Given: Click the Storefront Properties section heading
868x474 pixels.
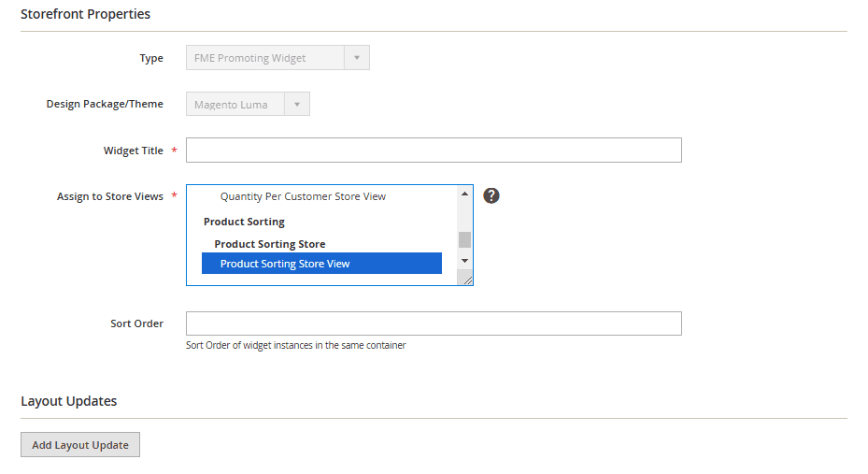Looking at the screenshot, I should click(x=85, y=14).
